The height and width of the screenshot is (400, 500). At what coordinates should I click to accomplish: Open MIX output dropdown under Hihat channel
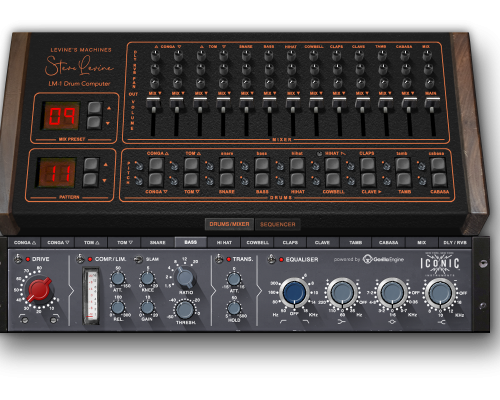(x=293, y=93)
